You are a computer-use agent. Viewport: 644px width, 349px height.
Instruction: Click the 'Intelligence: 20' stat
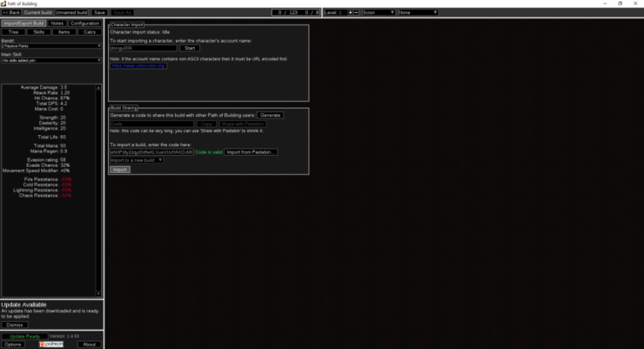(50, 129)
